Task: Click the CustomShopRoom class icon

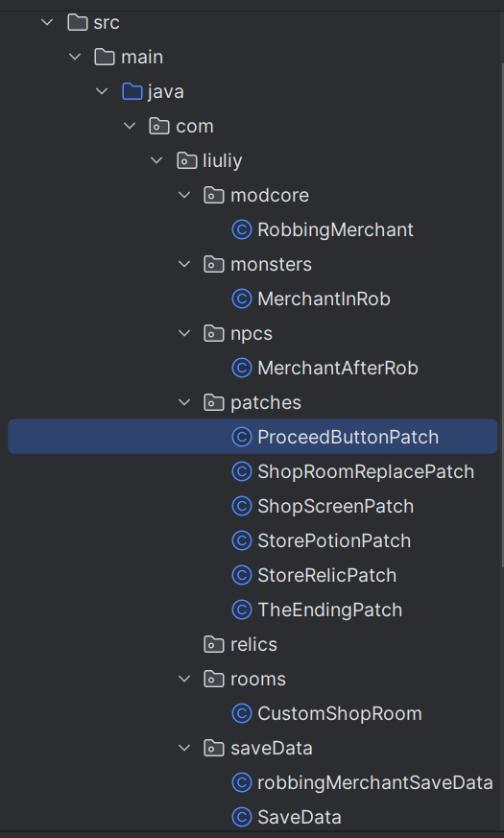Action: point(242,713)
